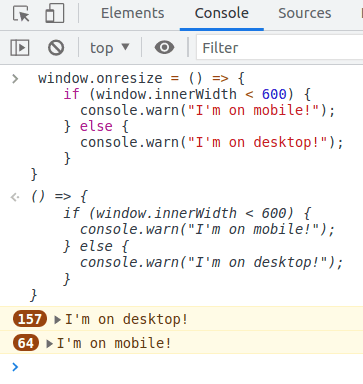Click the "window.onresize = () => {" input line
The height and width of the screenshot is (384, 363).
(141, 79)
